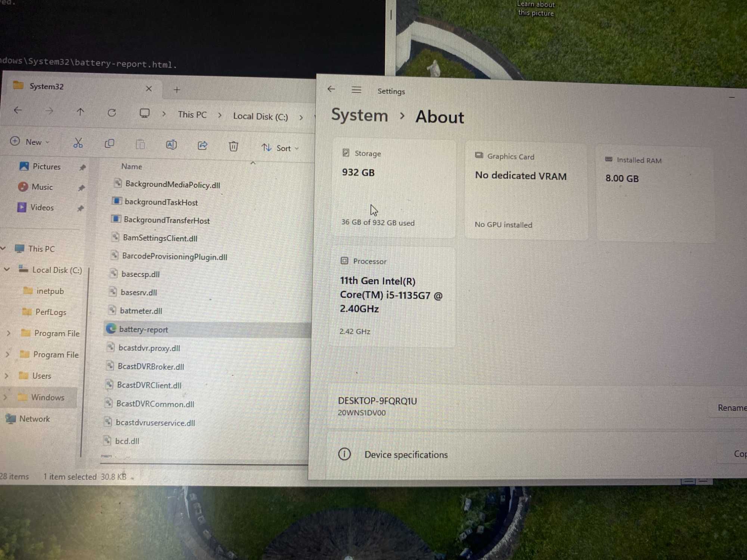Viewport: 747px width, 560px height.
Task: Select the battery-report file
Action: 207,330
